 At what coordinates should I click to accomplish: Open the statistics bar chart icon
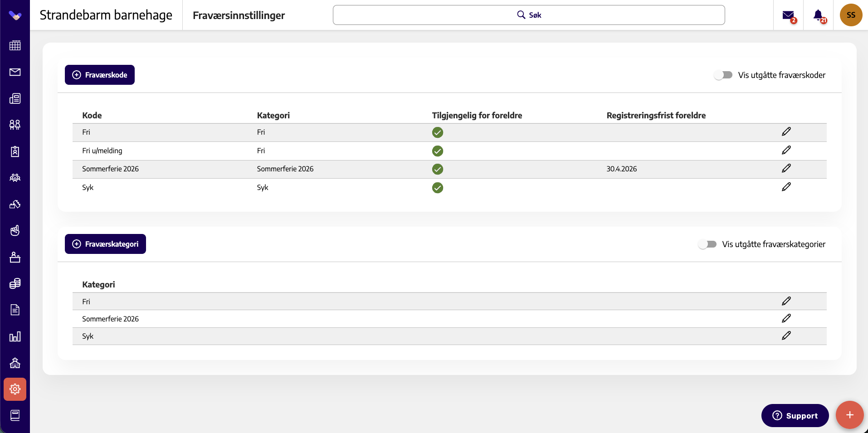[15, 336]
